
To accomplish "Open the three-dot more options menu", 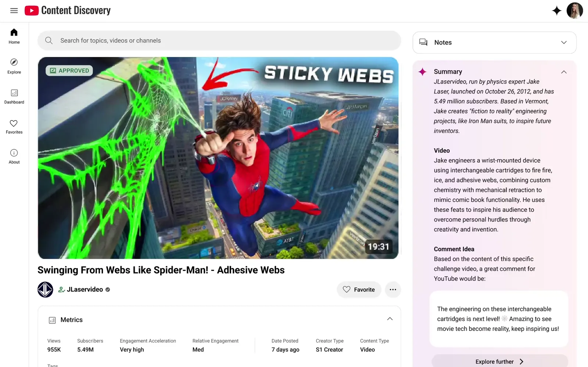I will coord(393,289).
